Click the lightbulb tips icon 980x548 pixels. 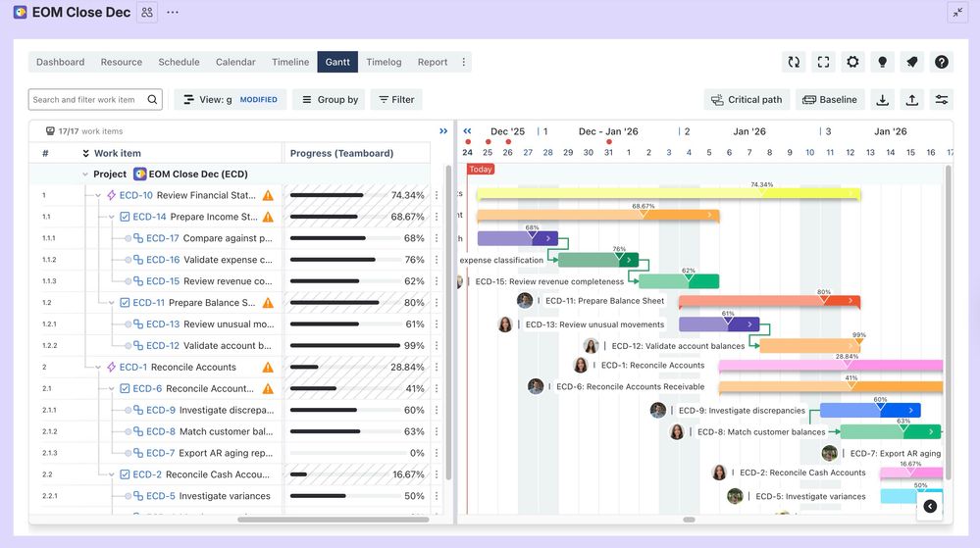click(x=883, y=62)
